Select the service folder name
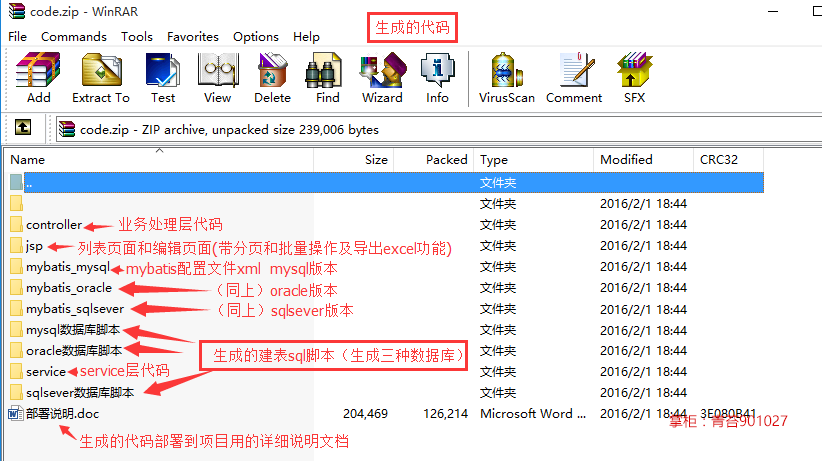 [46, 371]
